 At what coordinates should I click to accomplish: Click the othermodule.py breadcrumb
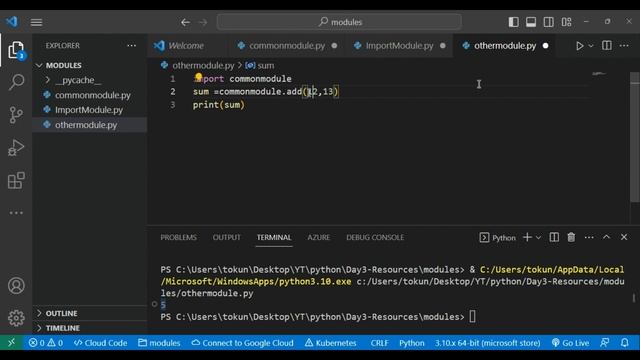tap(203, 65)
